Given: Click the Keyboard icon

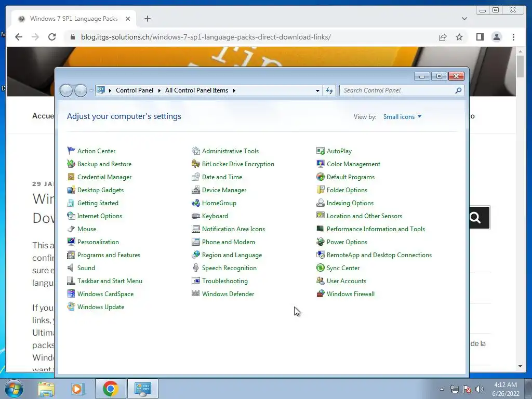Looking at the screenshot, I should click(196, 216).
